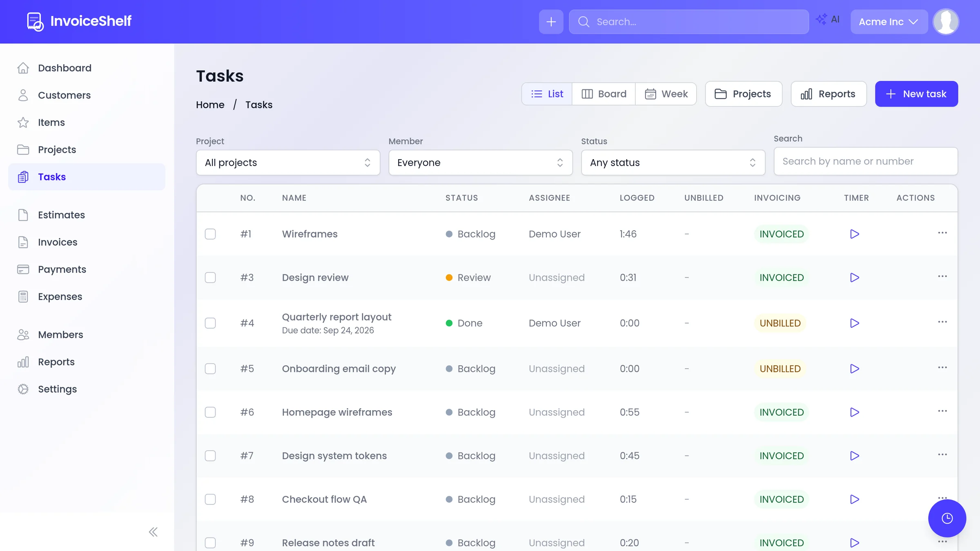The height and width of the screenshot is (551, 980).
Task: Open the Wireframes task name
Action: [x=310, y=234]
